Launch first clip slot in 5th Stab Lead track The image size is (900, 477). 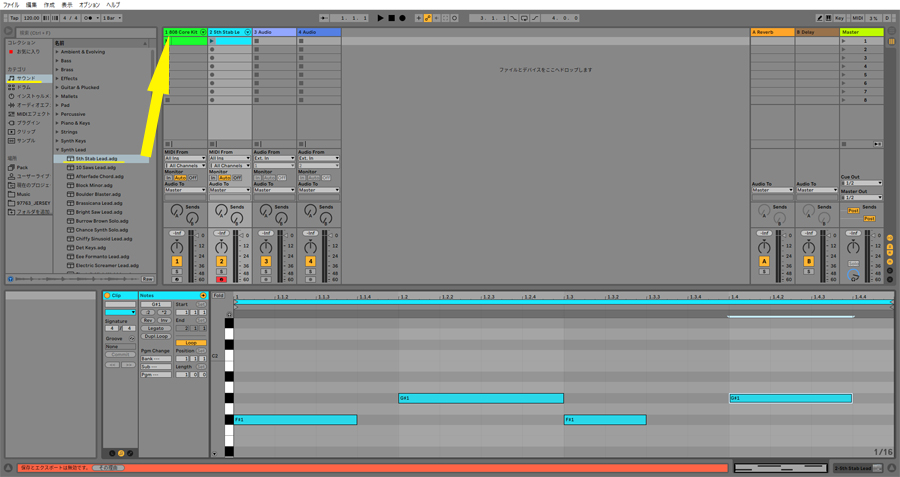(x=212, y=41)
